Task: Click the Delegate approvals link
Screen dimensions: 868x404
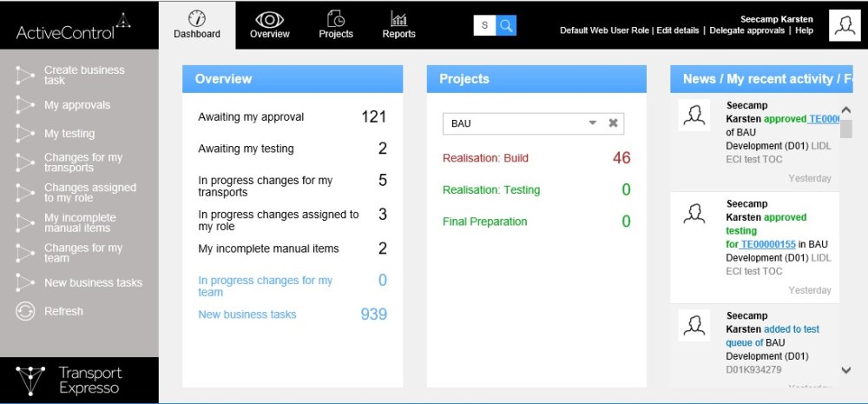Action: click(x=748, y=30)
